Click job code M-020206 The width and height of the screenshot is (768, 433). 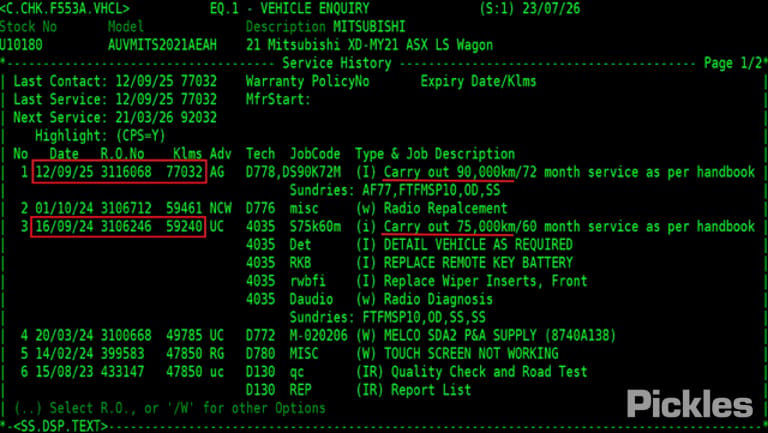coord(318,335)
